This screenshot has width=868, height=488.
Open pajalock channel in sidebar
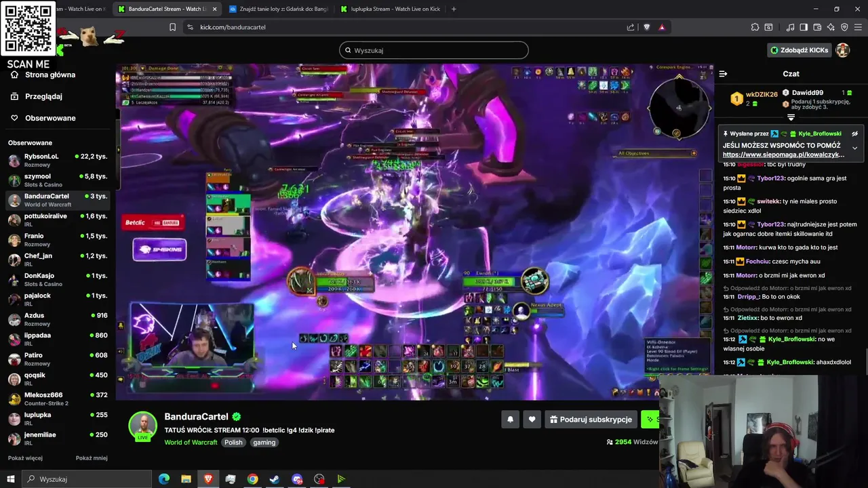(x=58, y=299)
